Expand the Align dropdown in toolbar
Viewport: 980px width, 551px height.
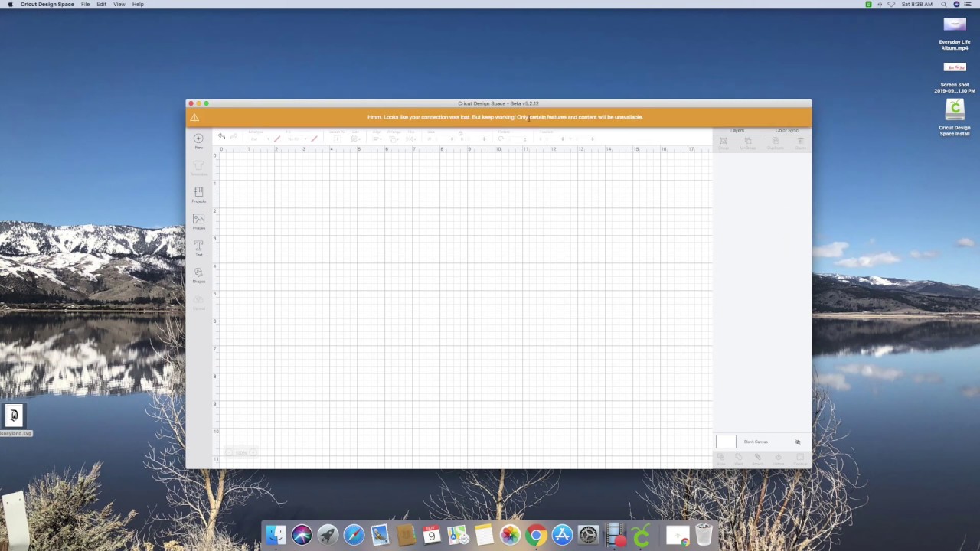(x=377, y=139)
